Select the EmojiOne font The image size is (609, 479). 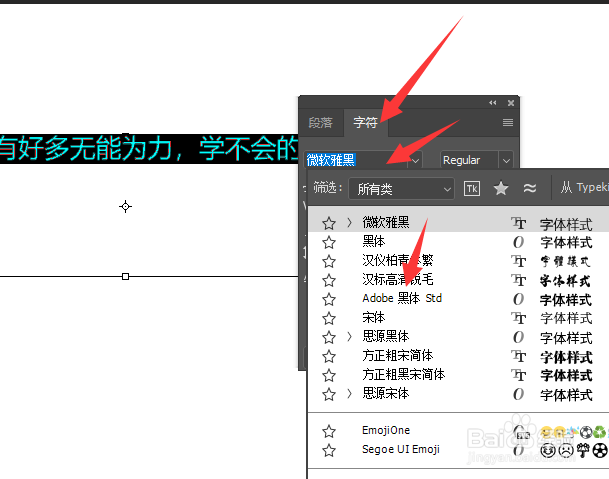[x=386, y=430]
